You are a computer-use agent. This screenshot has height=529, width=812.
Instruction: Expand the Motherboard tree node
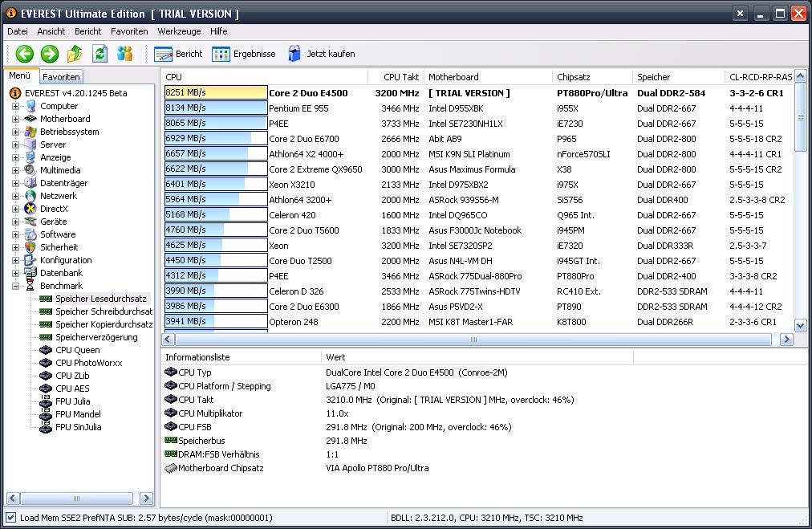[15, 119]
